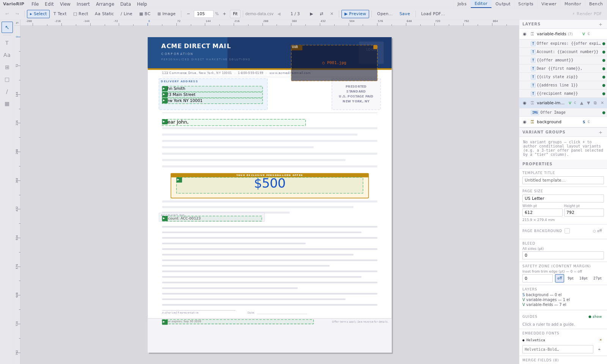Select the off safety zone preset
The height and width of the screenshot is (364, 607).
click(x=560, y=278)
